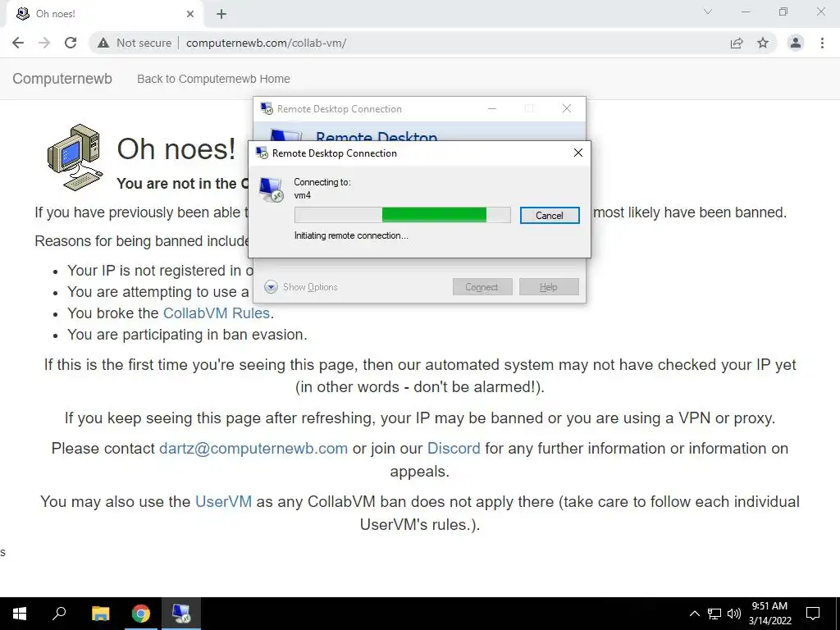Click the dialog's Remote Desktop computer icon
Image resolution: width=840 pixels, height=630 pixels.
[271, 189]
